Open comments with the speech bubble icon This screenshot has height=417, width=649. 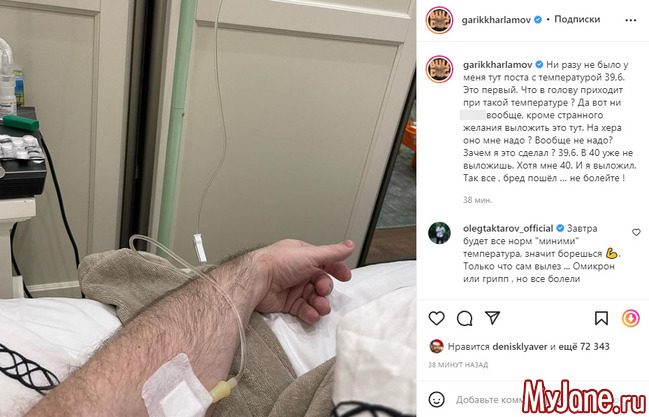point(464,318)
